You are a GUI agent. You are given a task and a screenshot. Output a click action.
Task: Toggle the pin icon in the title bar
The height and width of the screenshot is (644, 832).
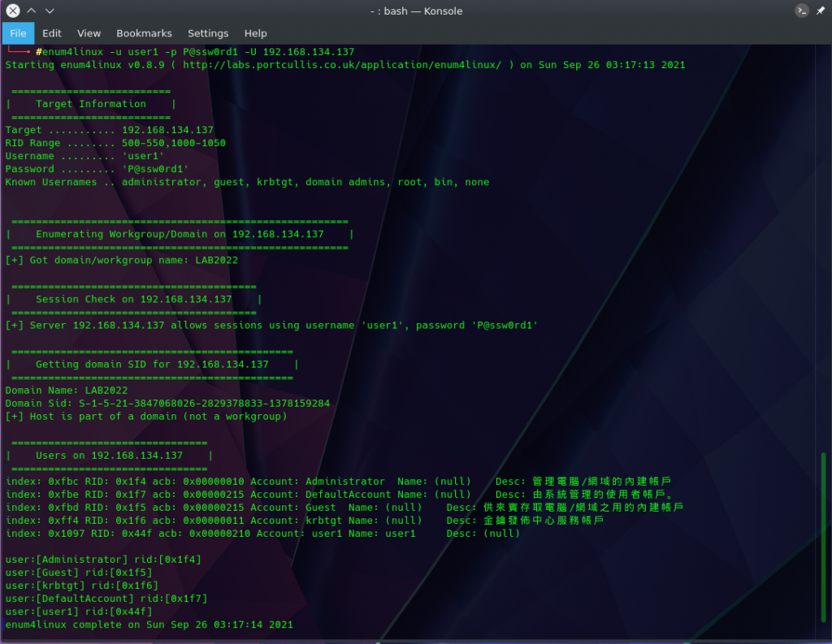point(821,11)
